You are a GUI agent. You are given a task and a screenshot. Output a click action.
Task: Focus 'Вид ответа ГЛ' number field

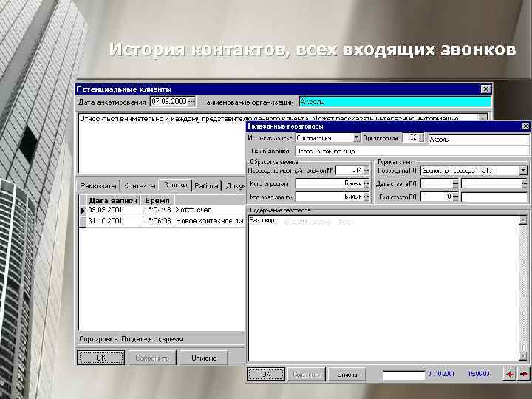[x=437, y=197]
